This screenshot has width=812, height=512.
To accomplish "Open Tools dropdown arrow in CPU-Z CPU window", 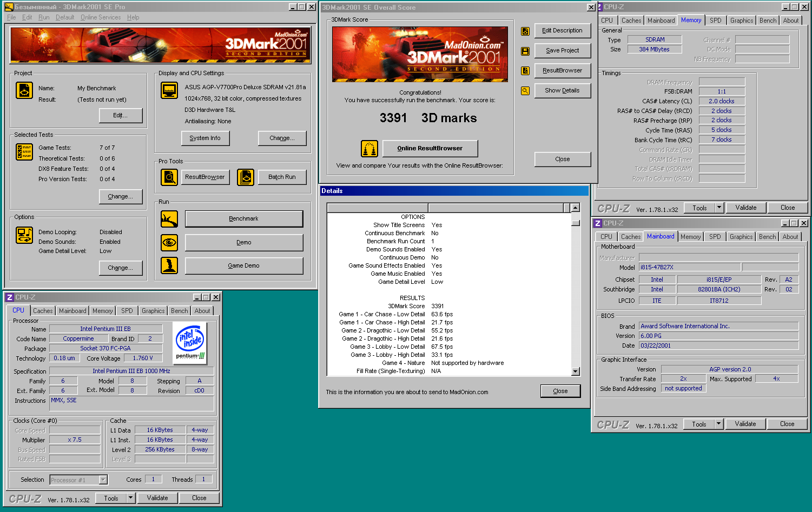I will [130, 498].
